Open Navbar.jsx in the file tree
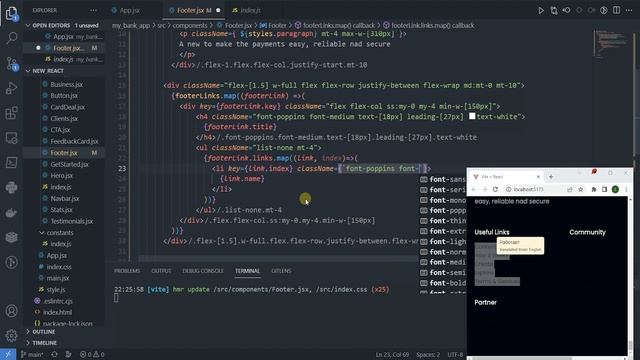Screen dimensions: 640x360 tap(64, 198)
